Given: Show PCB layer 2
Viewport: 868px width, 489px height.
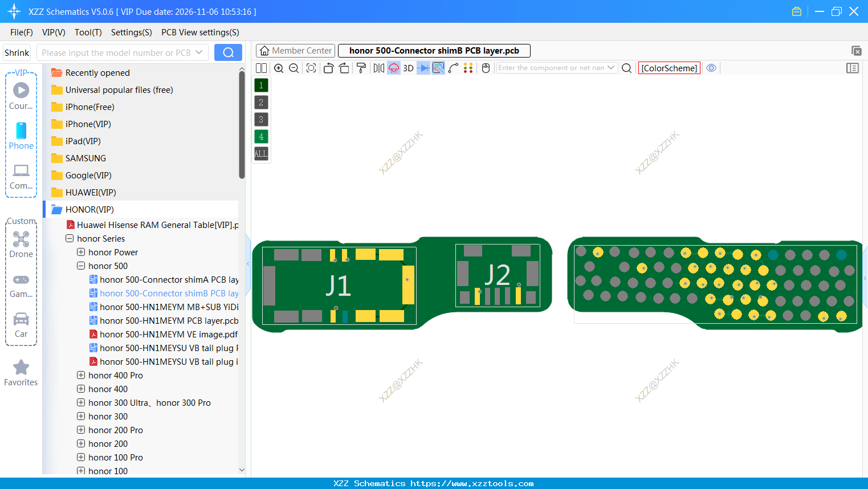Looking at the screenshot, I should click(261, 103).
